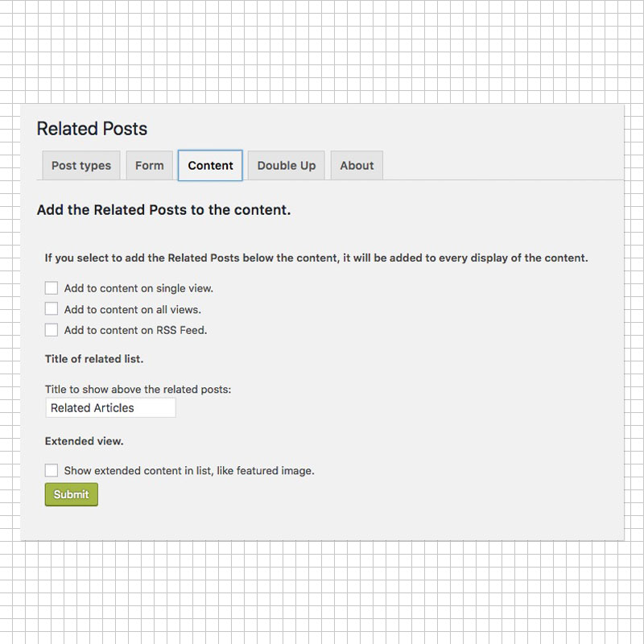Screen dimensions: 644x644
Task: Enable 'Add to content on RSS Feed'
Action: tap(52, 330)
